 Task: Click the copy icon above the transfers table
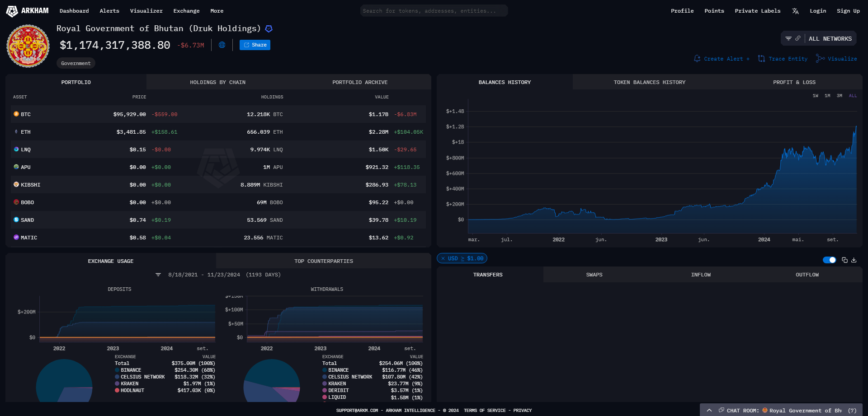[x=844, y=260]
